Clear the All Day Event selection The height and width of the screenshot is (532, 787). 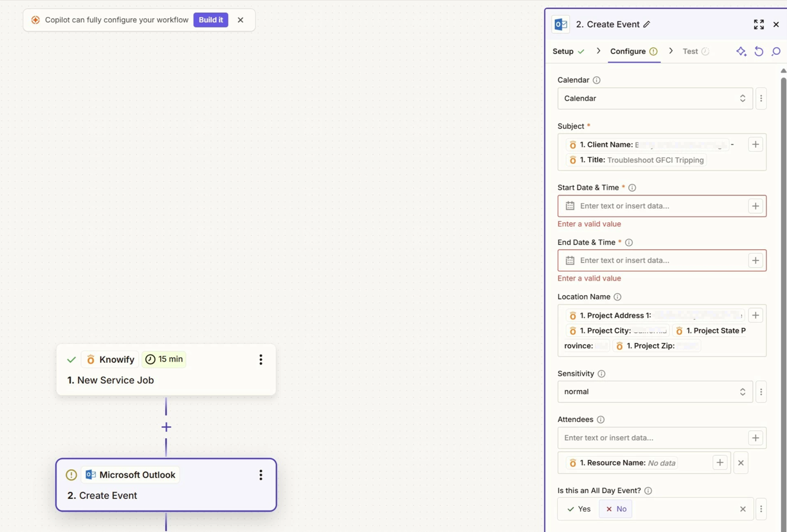[743, 509]
